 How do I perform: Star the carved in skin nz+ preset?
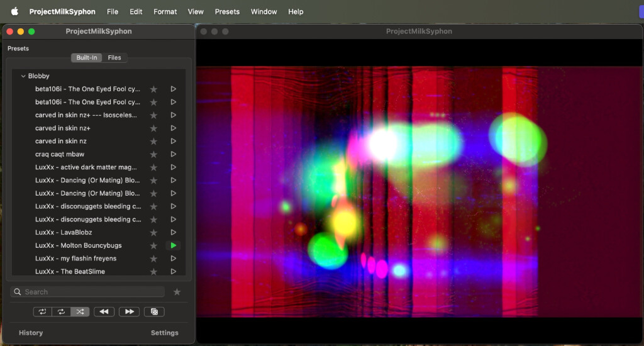pyautogui.click(x=153, y=128)
